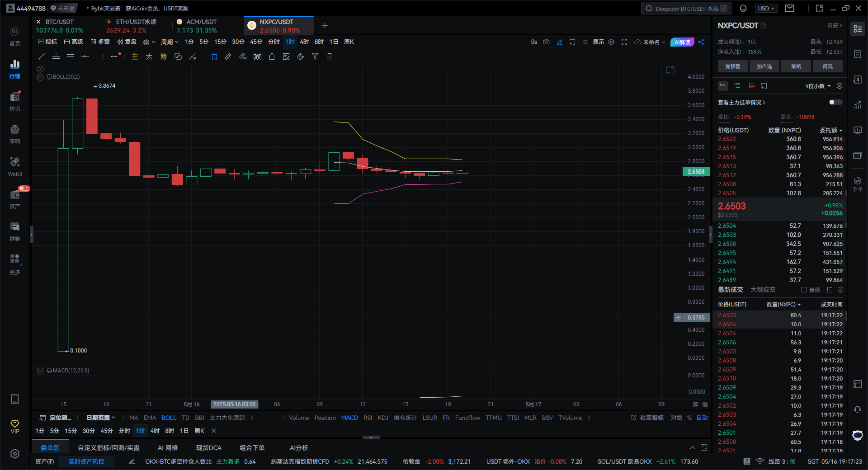Click 简况 overview button
This screenshot has height=470, width=868.
(x=828, y=66)
